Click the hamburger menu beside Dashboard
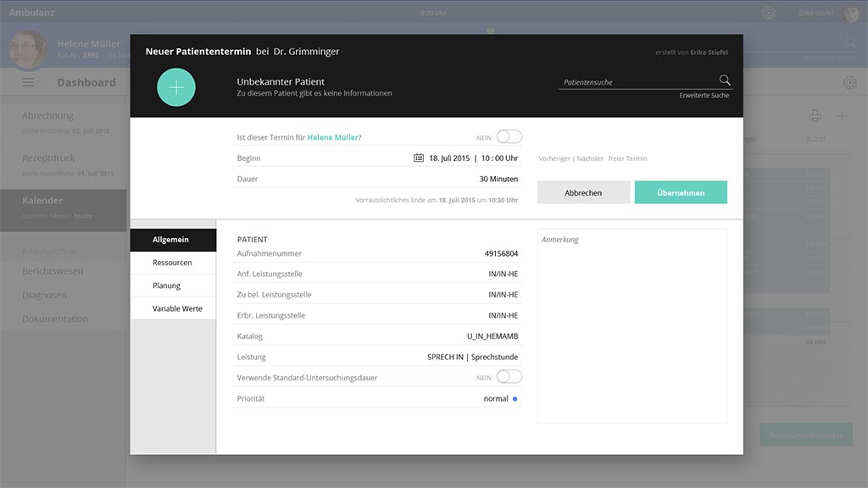Viewport: 868px width, 488px height. [29, 82]
